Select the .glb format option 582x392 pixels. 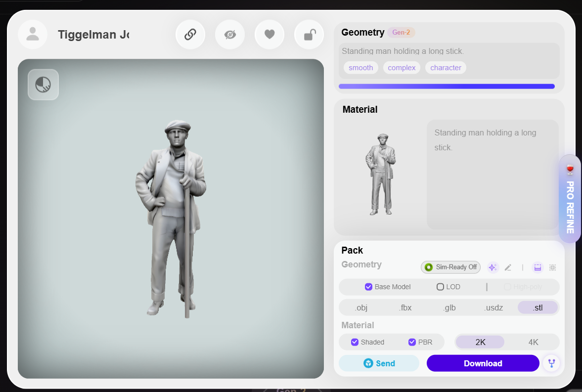pyautogui.click(x=449, y=307)
